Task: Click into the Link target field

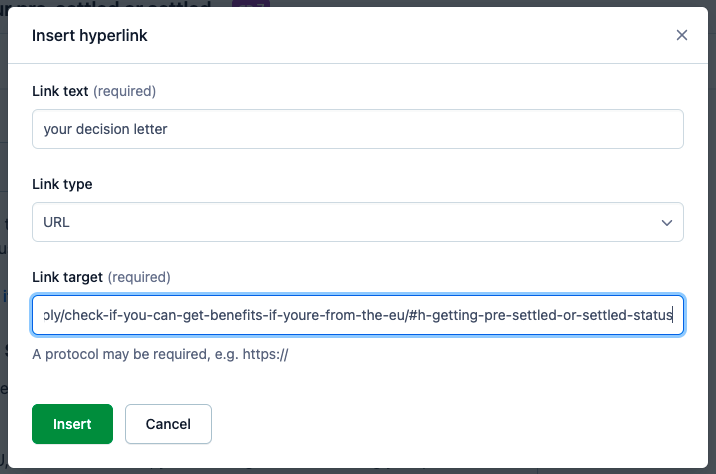Action: (x=357, y=315)
